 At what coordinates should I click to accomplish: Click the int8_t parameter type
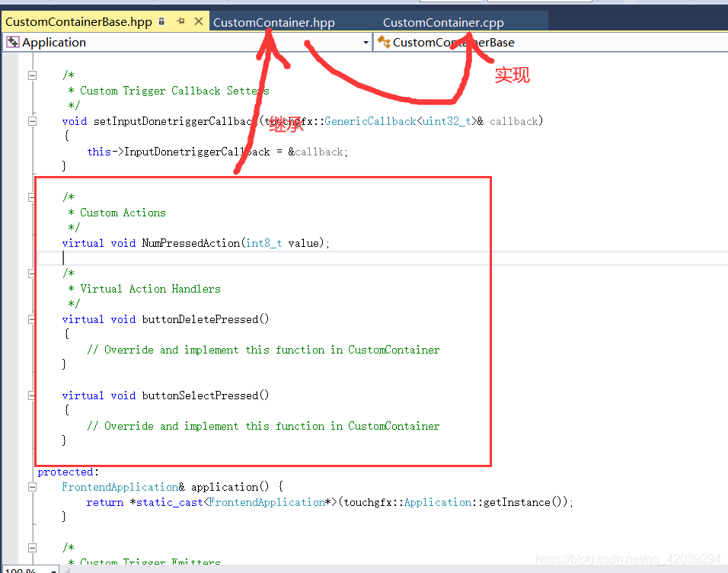(x=263, y=243)
